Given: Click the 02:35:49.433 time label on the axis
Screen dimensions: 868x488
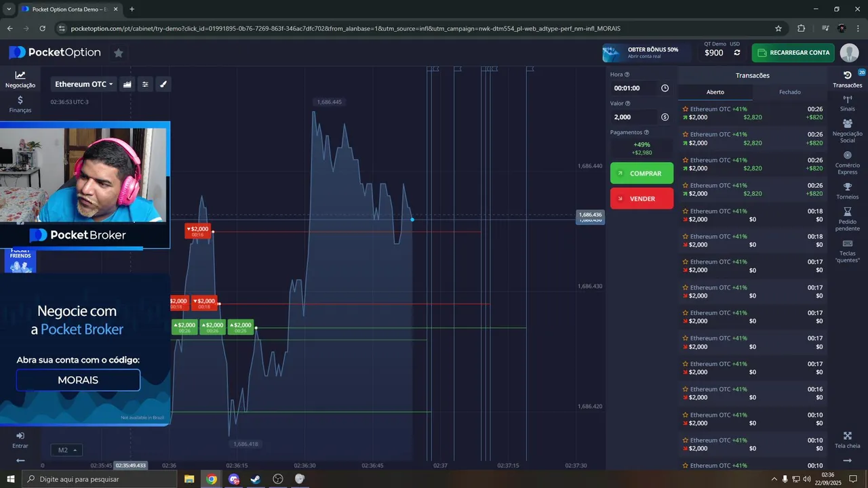Looking at the screenshot, I should tap(130, 466).
